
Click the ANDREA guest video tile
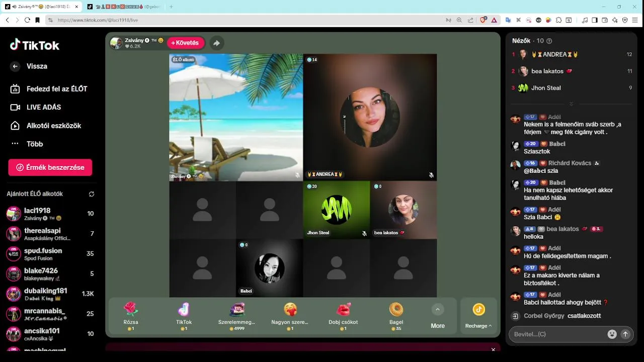click(370, 117)
